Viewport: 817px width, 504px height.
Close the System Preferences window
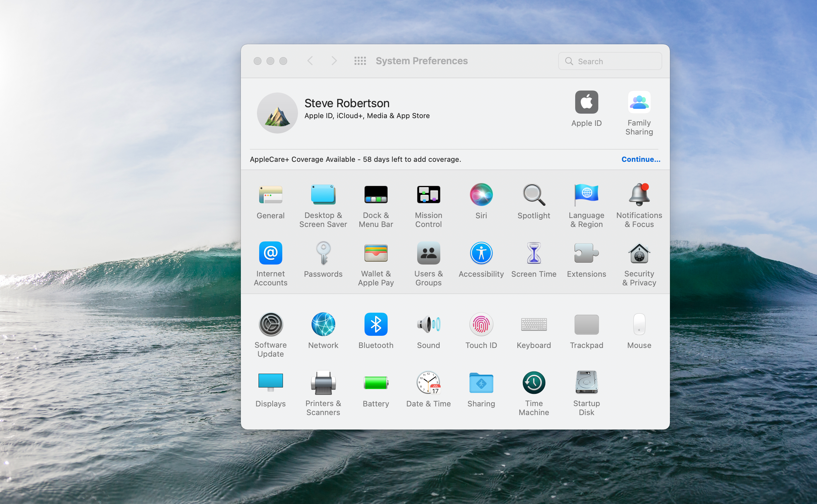(x=258, y=61)
